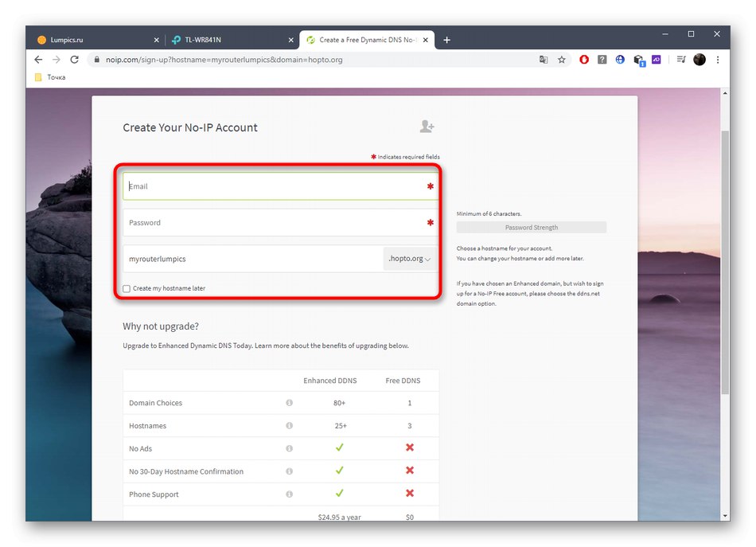Click the Enhanced DDNS column header
Screen dimensions: 756x547
pyautogui.click(x=329, y=381)
